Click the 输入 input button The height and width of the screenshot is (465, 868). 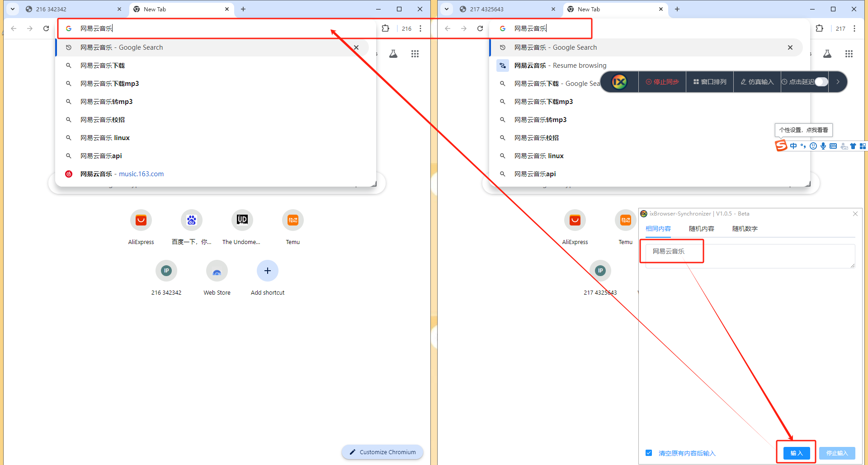click(796, 453)
